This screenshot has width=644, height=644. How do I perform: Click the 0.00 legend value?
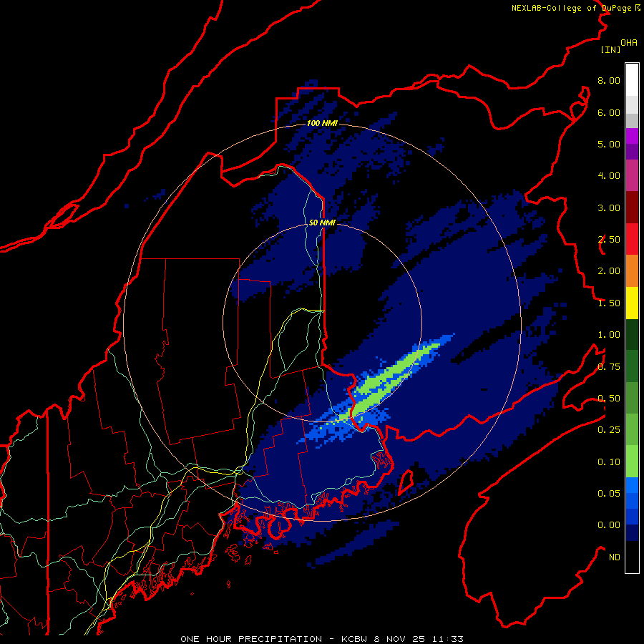(609, 525)
